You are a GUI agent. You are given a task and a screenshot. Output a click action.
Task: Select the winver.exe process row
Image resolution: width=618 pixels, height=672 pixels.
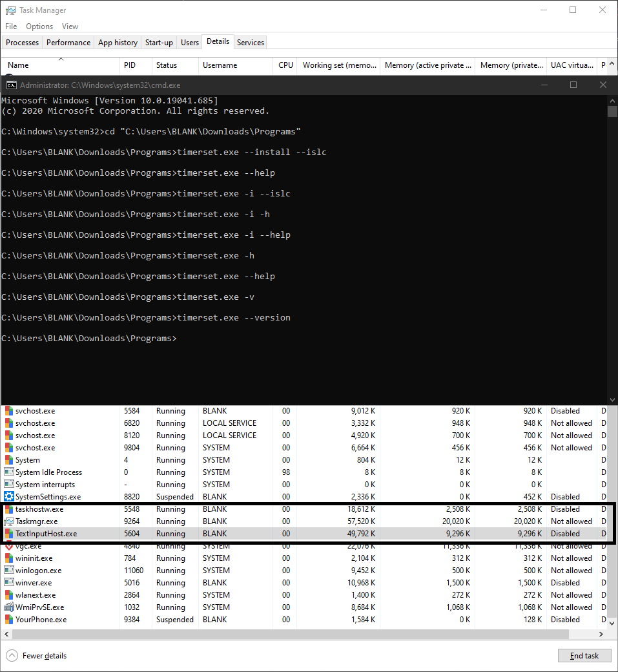(x=304, y=583)
